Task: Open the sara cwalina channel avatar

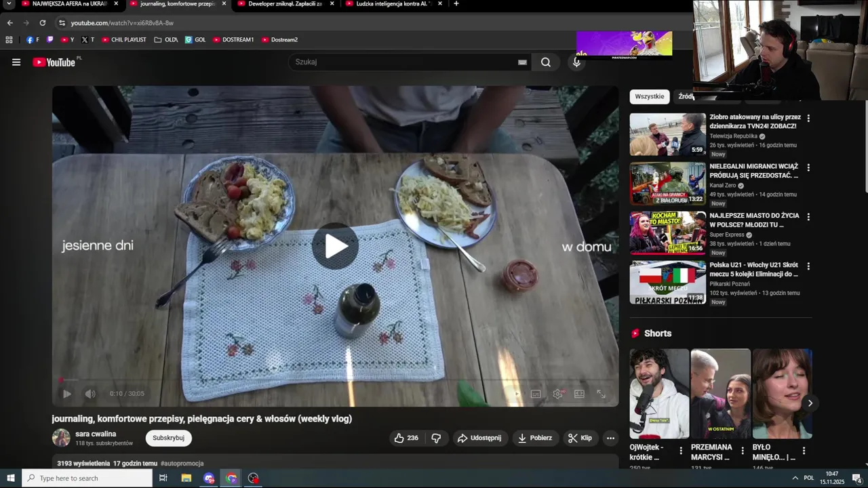Action: [61, 438]
